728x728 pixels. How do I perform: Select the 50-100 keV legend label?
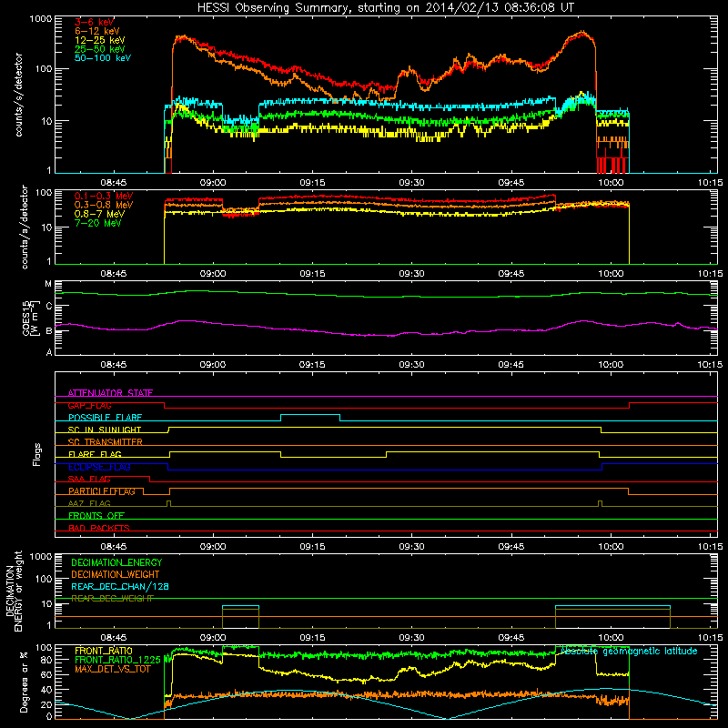[103, 58]
